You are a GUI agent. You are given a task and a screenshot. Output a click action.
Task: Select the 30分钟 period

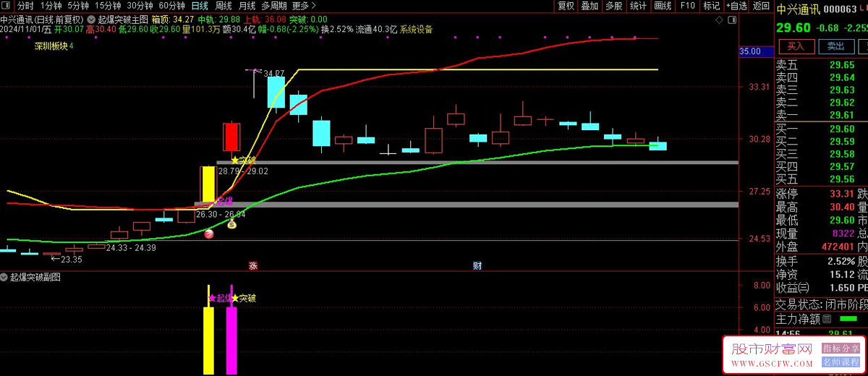click(x=140, y=6)
